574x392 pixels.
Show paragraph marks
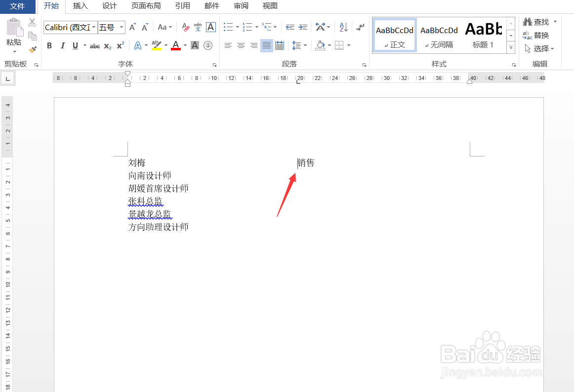point(360,27)
